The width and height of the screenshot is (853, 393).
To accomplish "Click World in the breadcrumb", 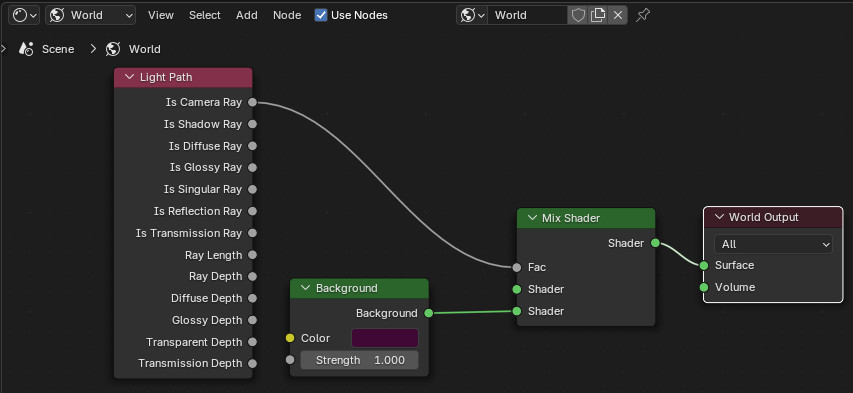I will [x=145, y=49].
